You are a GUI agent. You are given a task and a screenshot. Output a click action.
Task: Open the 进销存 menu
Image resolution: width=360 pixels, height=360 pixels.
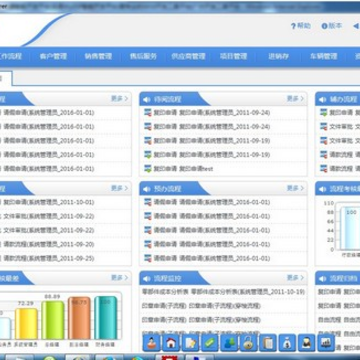(278, 56)
